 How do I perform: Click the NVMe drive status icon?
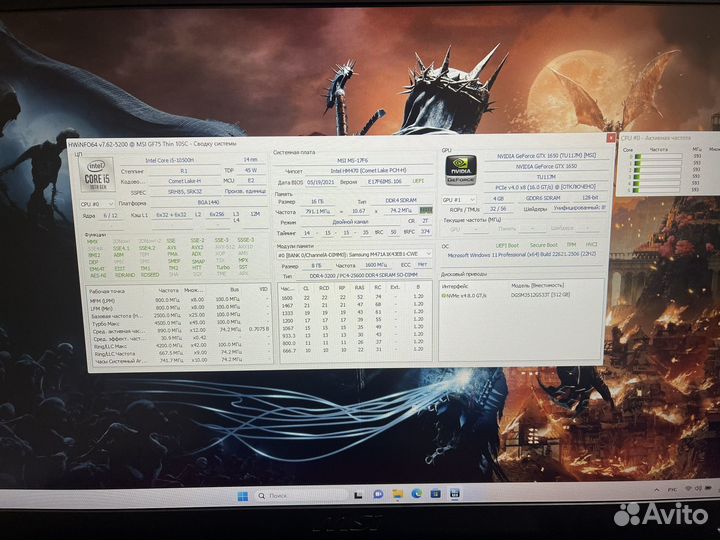444,296
